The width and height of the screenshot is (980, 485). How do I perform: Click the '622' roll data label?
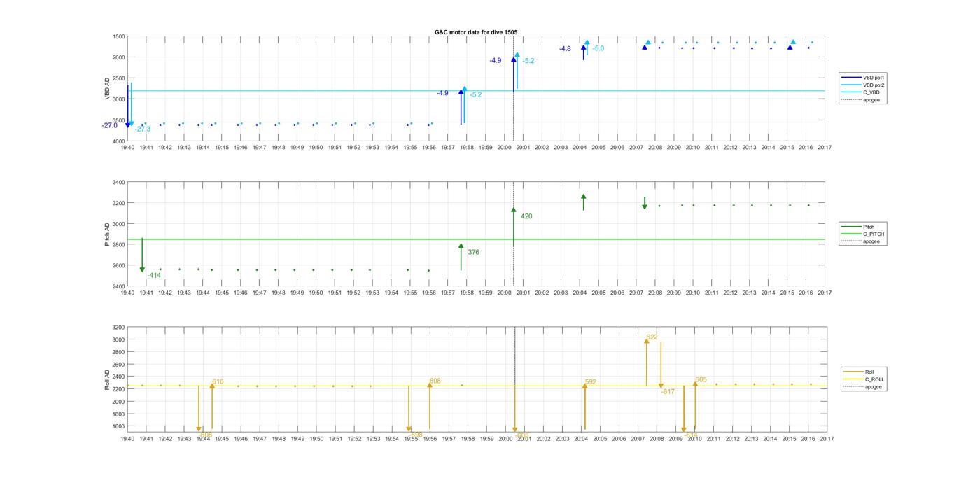pyautogui.click(x=652, y=337)
